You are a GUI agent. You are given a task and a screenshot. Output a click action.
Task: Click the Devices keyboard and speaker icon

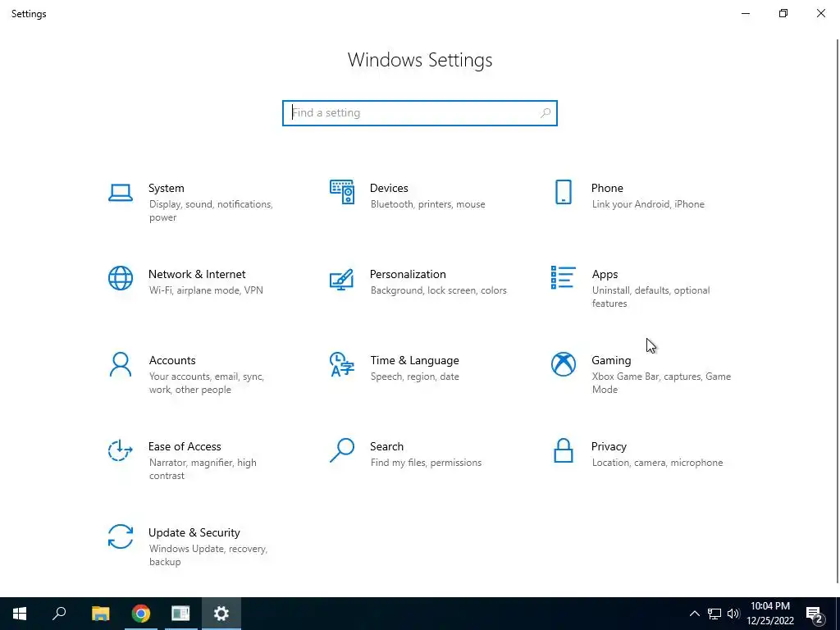[342, 192]
